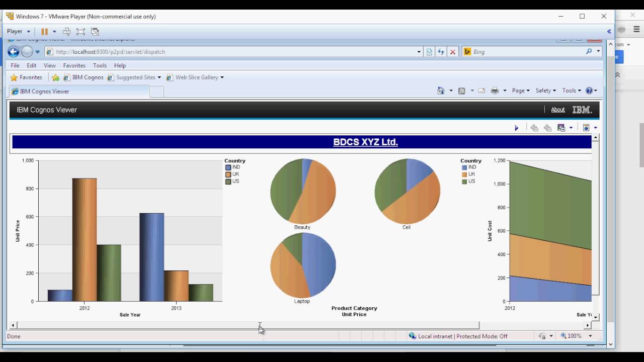Open the command bar Tools menu
The image size is (644, 362).
(572, 90)
